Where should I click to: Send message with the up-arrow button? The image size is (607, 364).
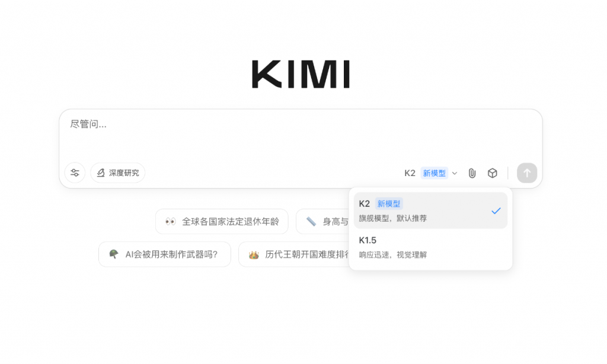527,173
